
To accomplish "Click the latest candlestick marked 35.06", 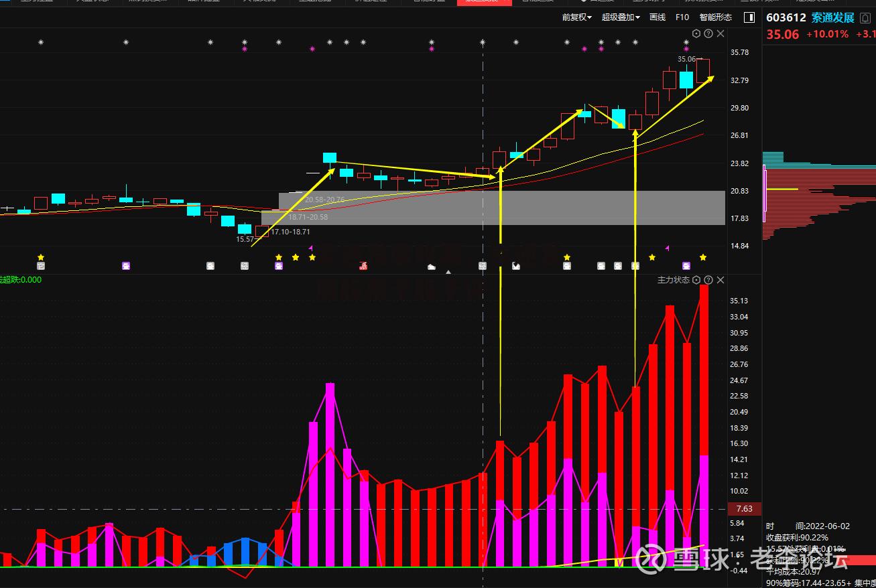I will (x=703, y=70).
